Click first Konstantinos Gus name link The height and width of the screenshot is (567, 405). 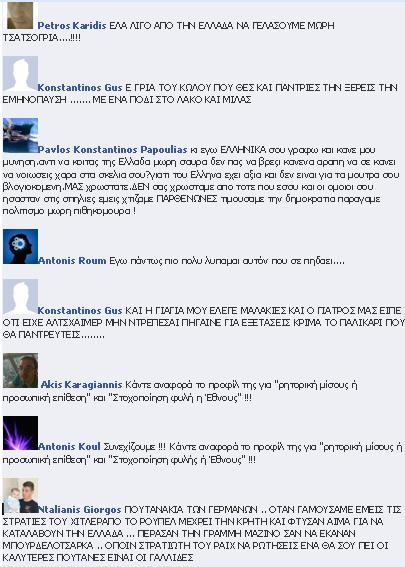[80, 88]
